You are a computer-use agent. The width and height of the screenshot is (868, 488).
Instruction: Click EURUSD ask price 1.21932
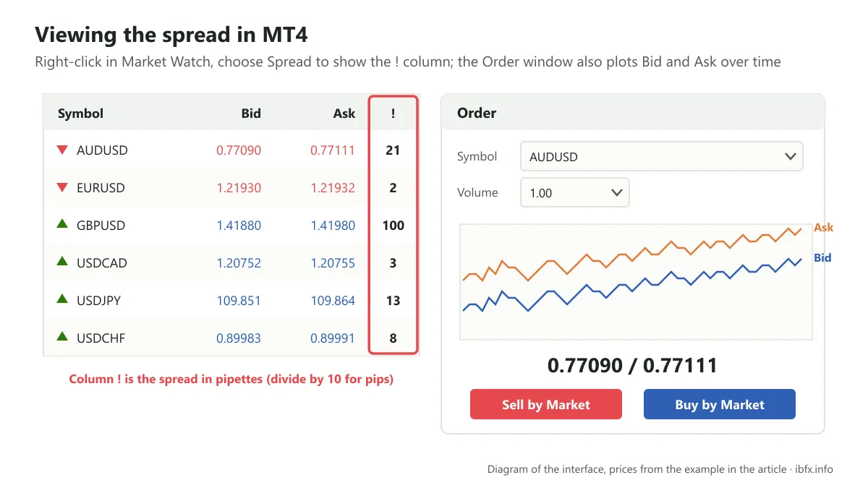pos(333,188)
